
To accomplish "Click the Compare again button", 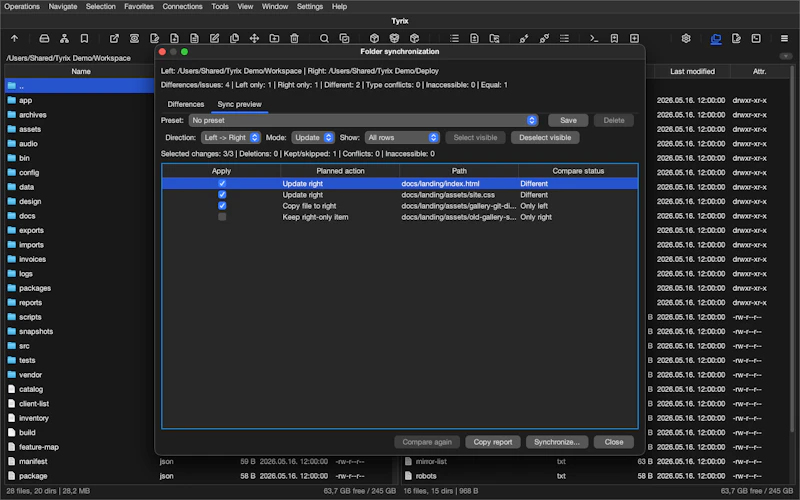I will [x=427, y=442].
